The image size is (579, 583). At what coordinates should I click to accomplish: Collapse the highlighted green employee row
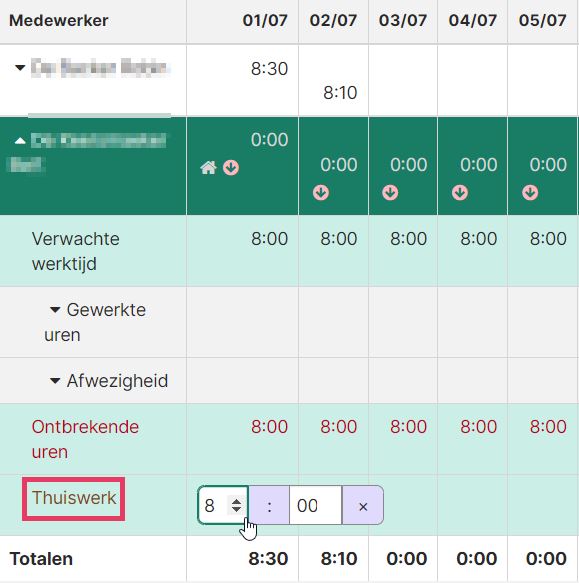coord(20,141)
